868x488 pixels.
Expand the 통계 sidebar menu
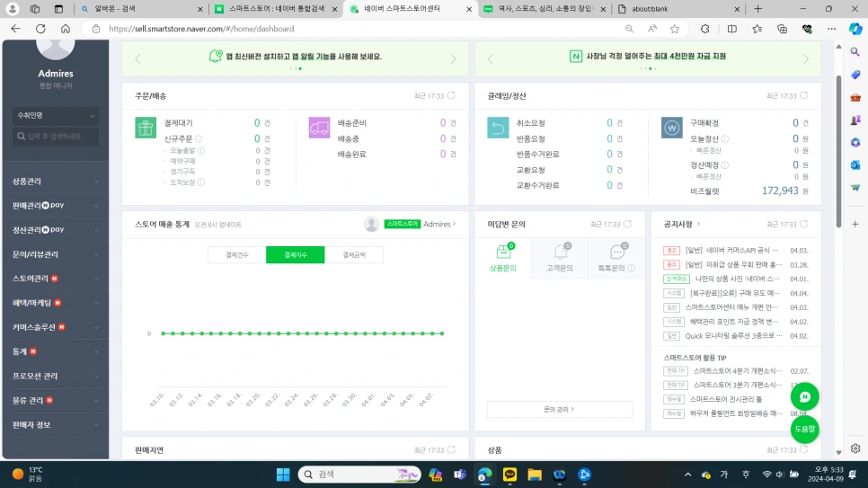56,351
